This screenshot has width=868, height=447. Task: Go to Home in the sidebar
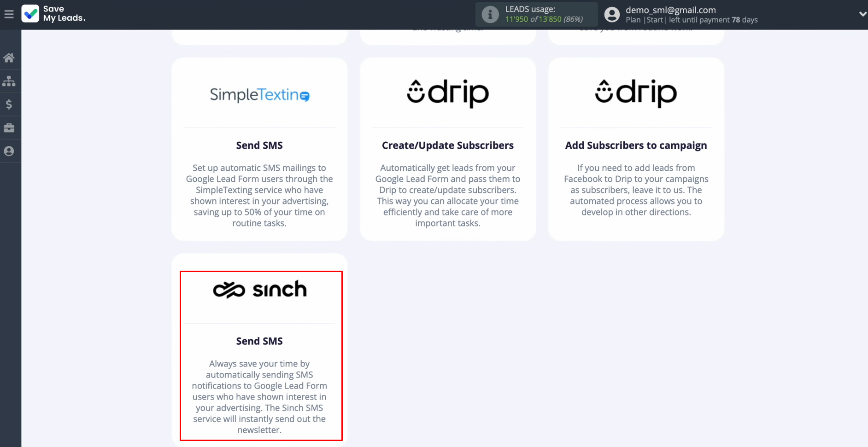(9, 58)
